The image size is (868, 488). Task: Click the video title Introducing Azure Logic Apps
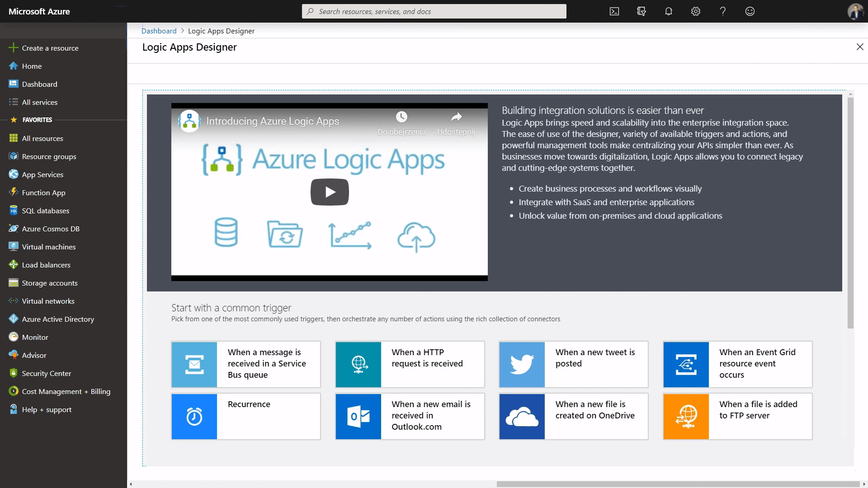(273, 121)
